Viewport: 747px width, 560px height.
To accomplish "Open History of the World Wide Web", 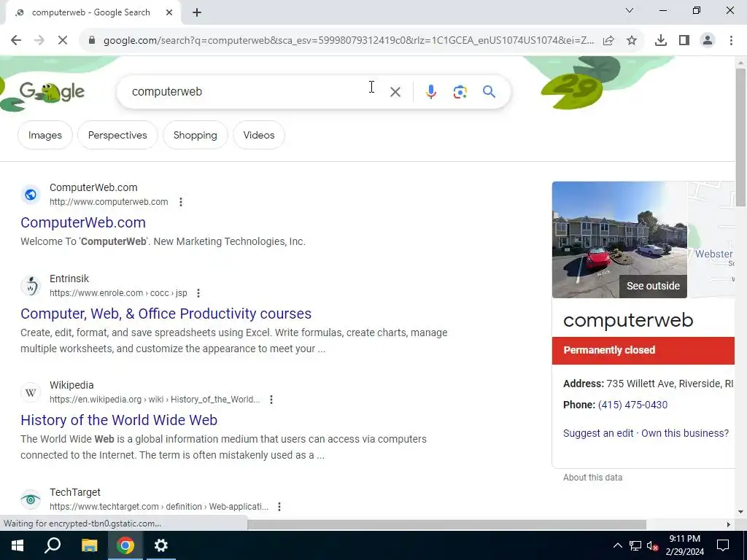I will [x=119, y=420].
